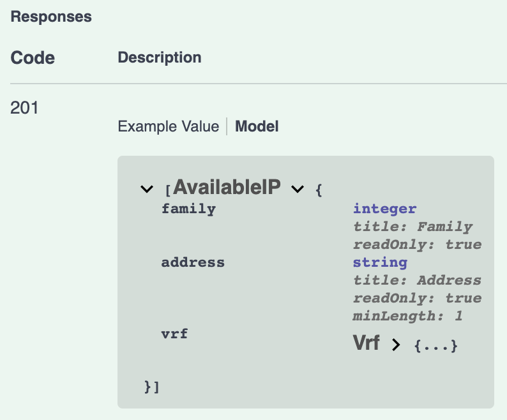Image resolution: width=507 pixels, height=420 pixels.
Task: Expand the Vrf model arrow
Action: [396, 345]
